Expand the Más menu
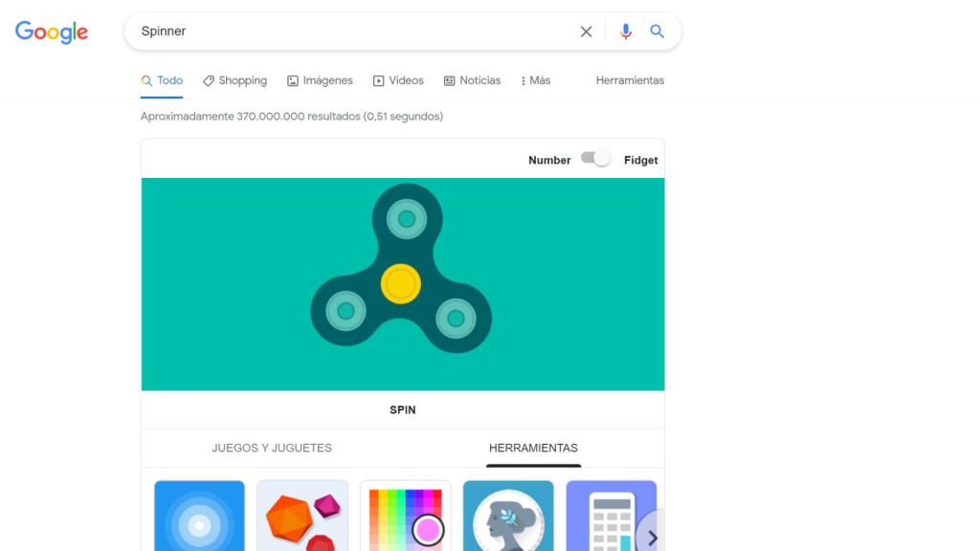The image size is (980, 551). pyautogui.click(x=536, y=80)
